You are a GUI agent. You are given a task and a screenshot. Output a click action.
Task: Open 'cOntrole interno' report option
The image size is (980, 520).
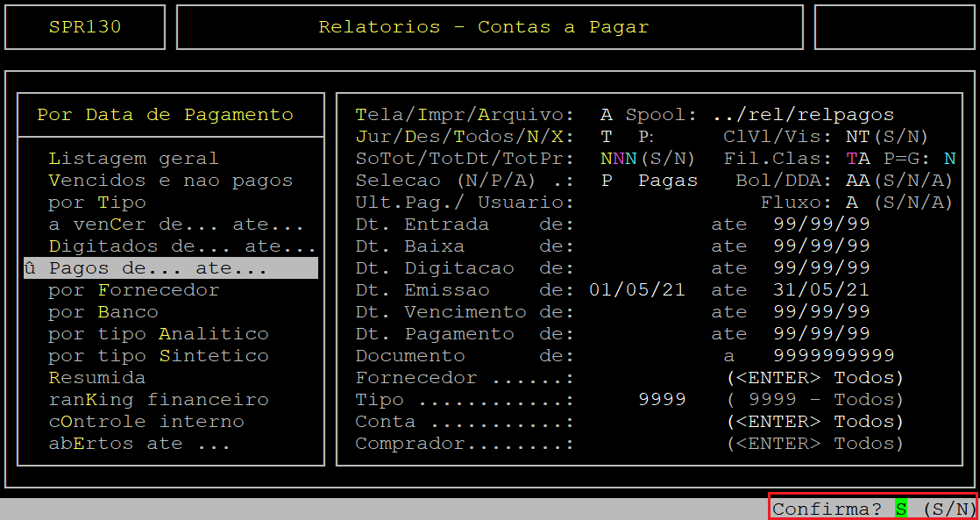pyautogui.click(x=146, y=422)
